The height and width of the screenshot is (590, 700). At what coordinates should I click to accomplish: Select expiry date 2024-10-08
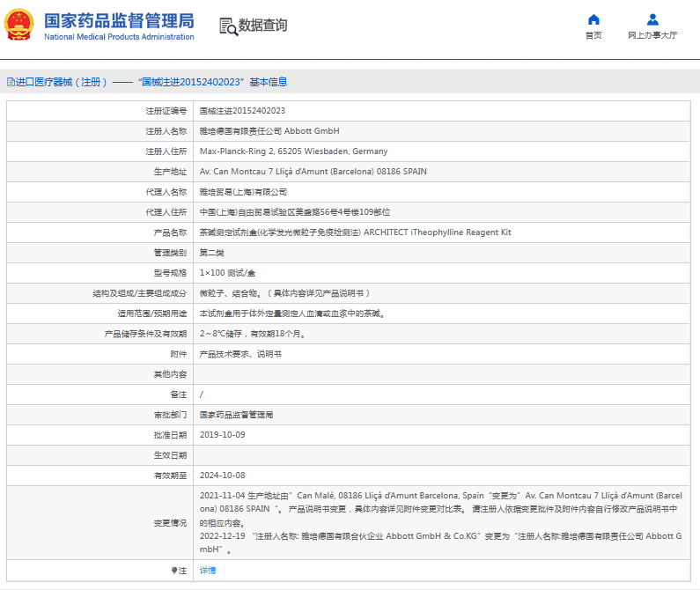point(222,476)
